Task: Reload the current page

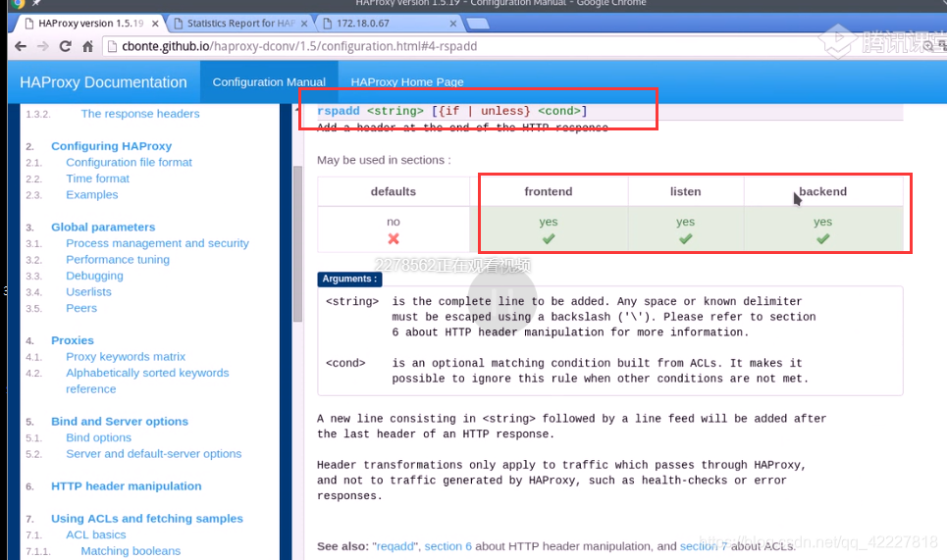Action: pos(65,46)
